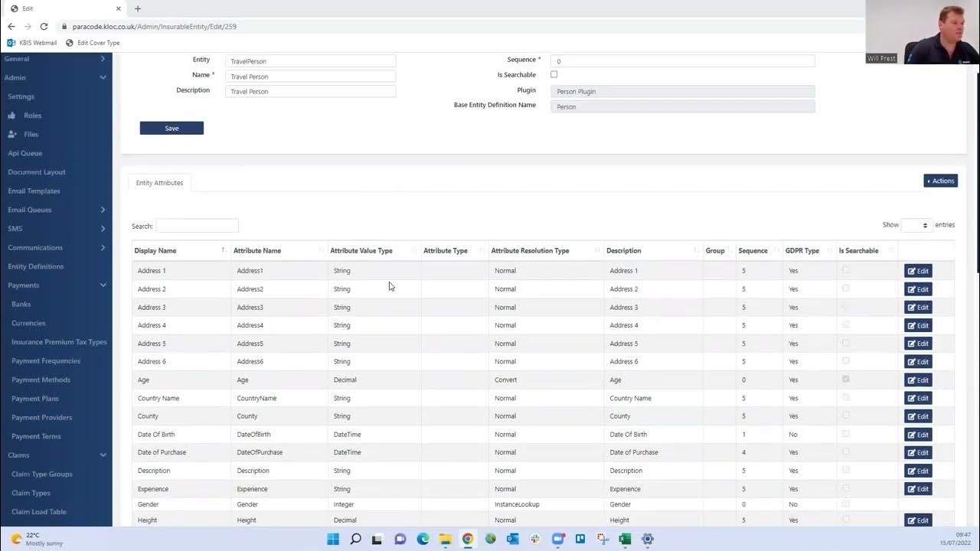Image resolution: width=980 pixels, height=551 pixels.
Task: Open a new browser tab with plus icon
Action: coord(138,8)
